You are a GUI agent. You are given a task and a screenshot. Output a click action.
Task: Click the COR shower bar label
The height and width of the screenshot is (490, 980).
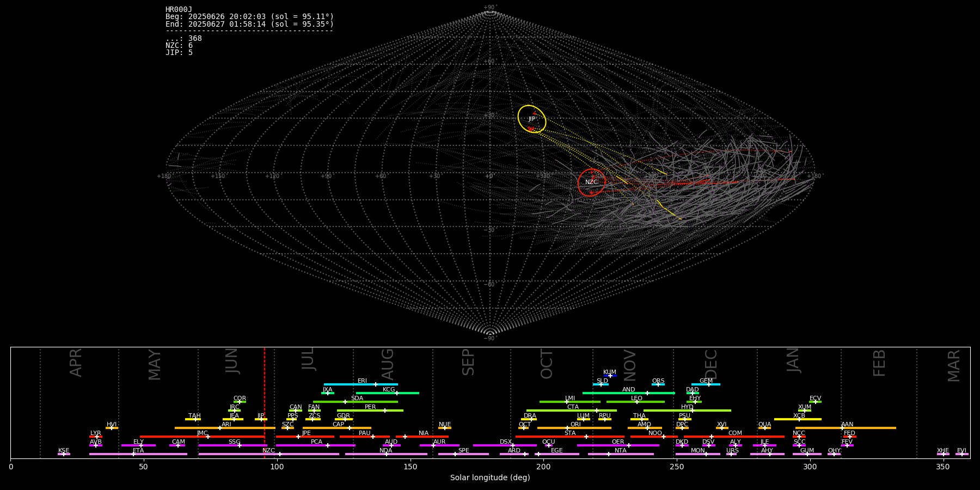click(240, 399)
